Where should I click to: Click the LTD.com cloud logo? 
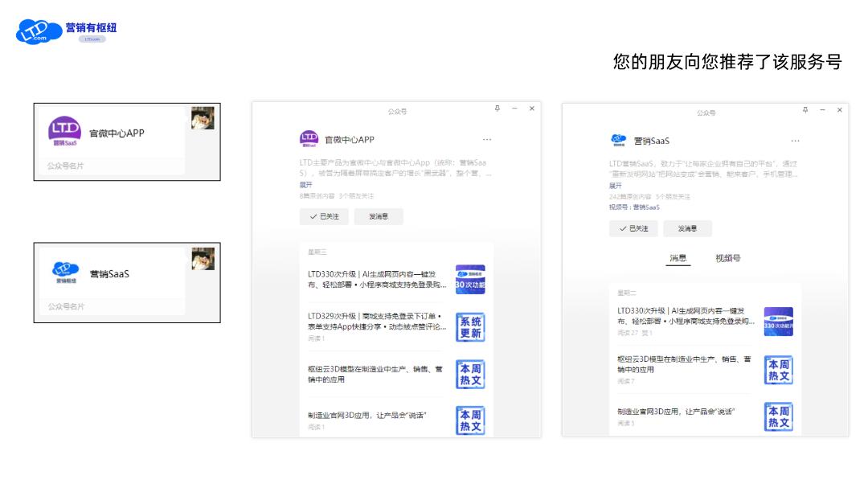click(x=39, y=31)
